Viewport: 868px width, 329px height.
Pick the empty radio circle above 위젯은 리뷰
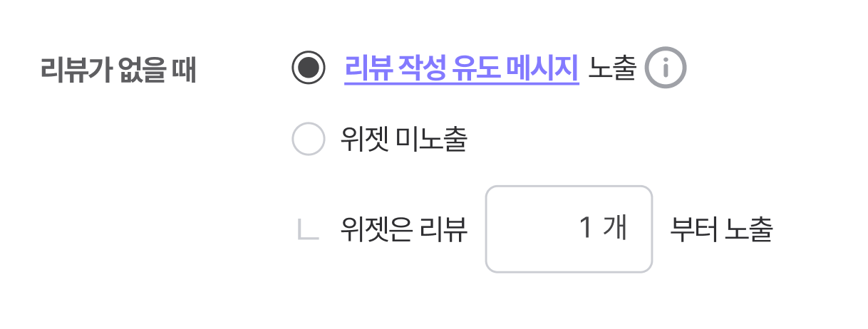coord(309,139)
